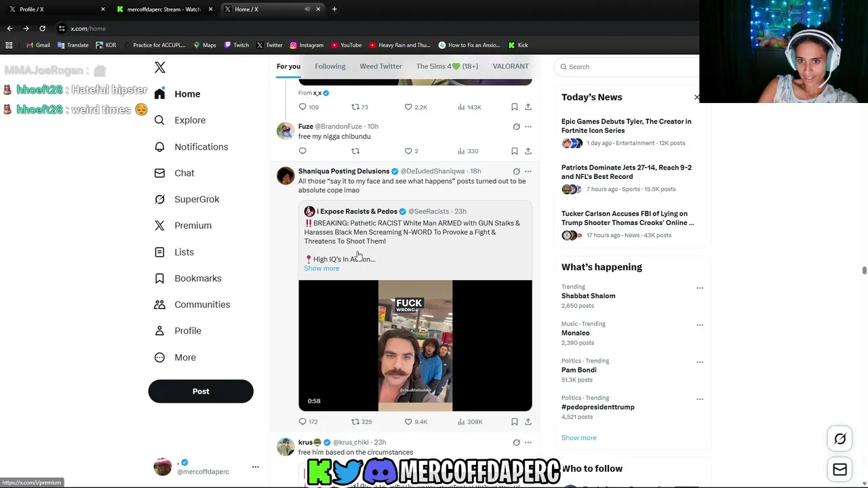This screenshot has width=868, height=488.
Task: Open Bookmarks from sidebar
Action: click(189, 278)
